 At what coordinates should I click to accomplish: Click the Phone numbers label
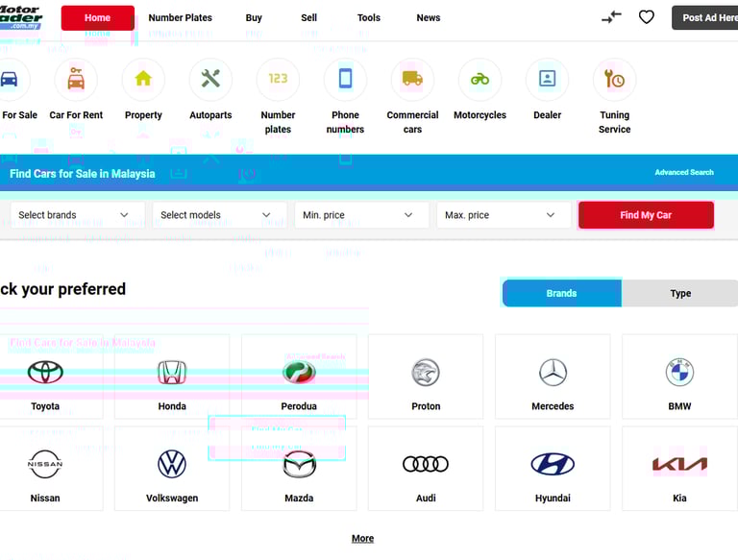point(345,122)
